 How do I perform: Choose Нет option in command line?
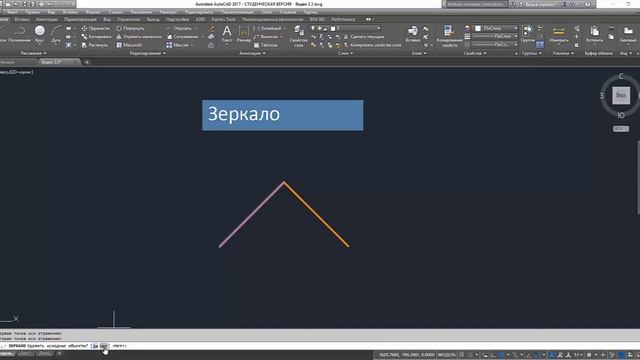click(104, 346)
